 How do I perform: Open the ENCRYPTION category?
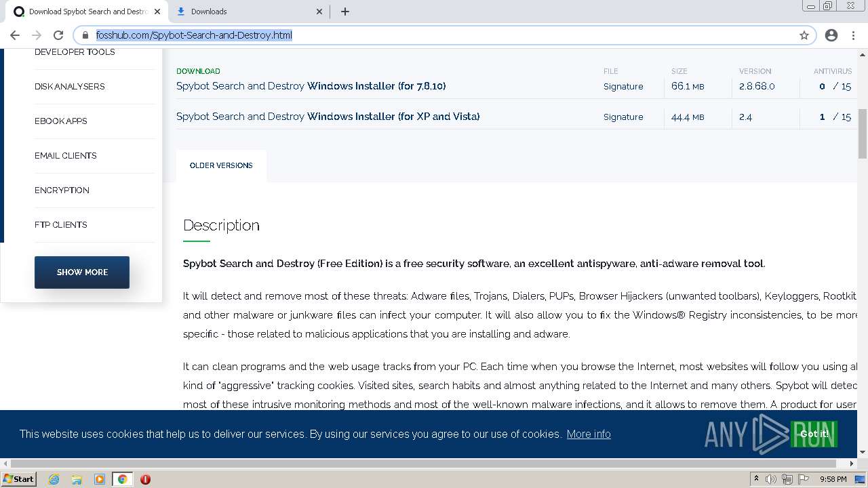coord(62,190)
